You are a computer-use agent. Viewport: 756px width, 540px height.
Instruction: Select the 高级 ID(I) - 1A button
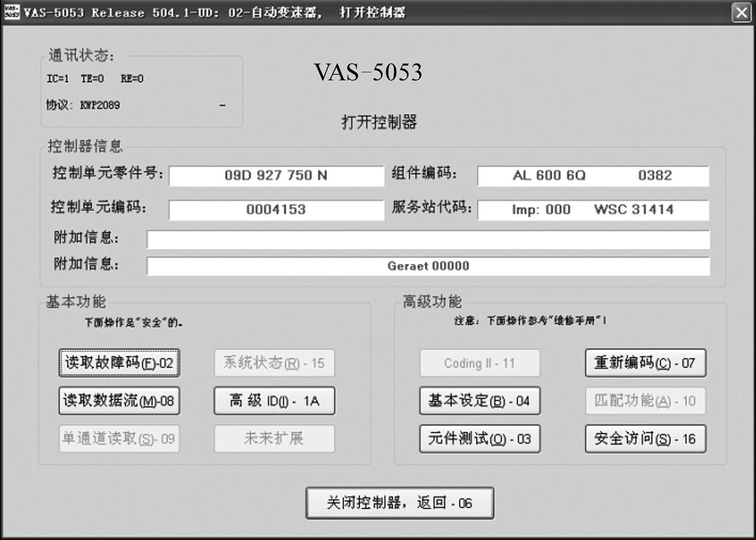274,401
